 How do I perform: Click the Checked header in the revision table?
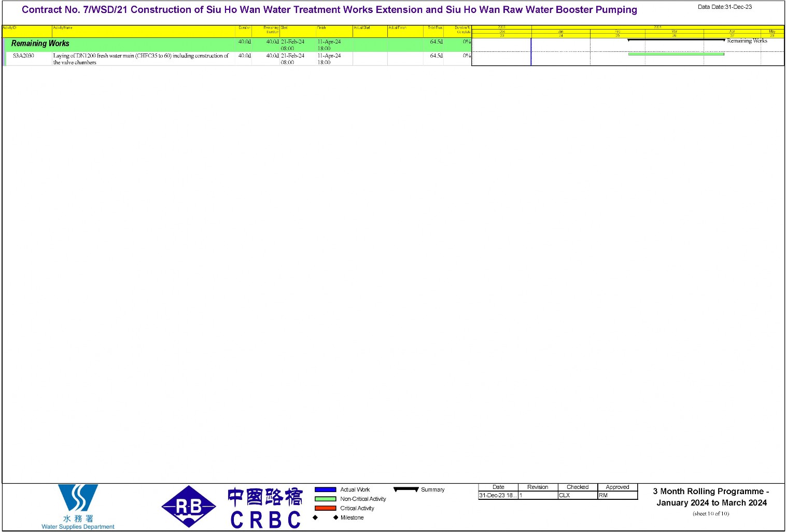click(x=578, y=487)
